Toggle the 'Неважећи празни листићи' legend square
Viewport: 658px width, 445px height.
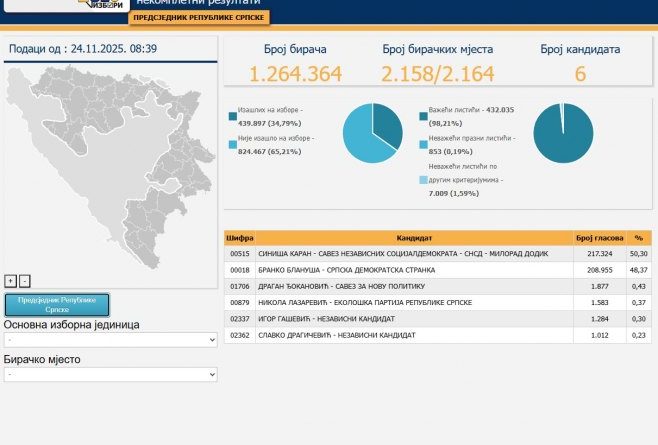425,144
